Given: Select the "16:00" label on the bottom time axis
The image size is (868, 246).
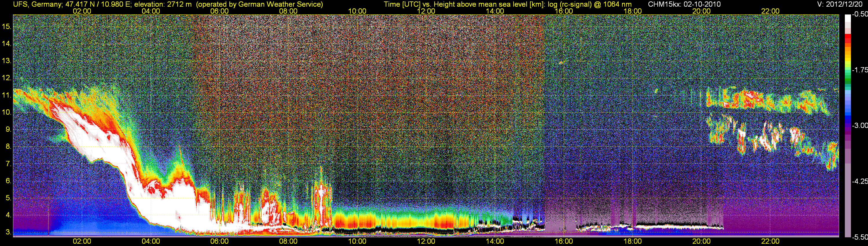Looking at the screenshot, I should [564, 241].
